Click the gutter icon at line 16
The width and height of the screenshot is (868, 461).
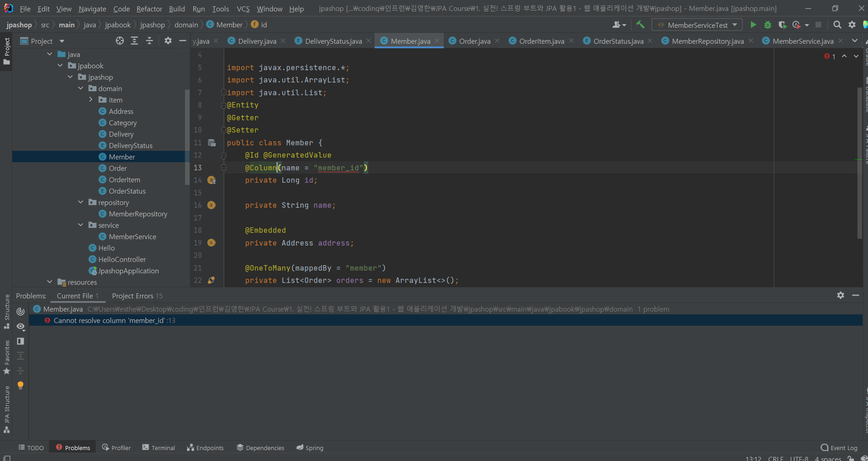click(211, 205)
